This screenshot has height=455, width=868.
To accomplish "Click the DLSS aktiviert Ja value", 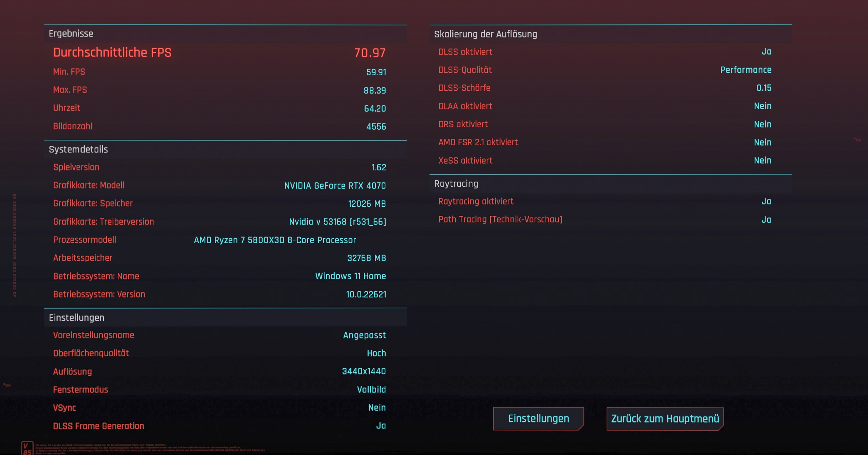I will [766, 52].
